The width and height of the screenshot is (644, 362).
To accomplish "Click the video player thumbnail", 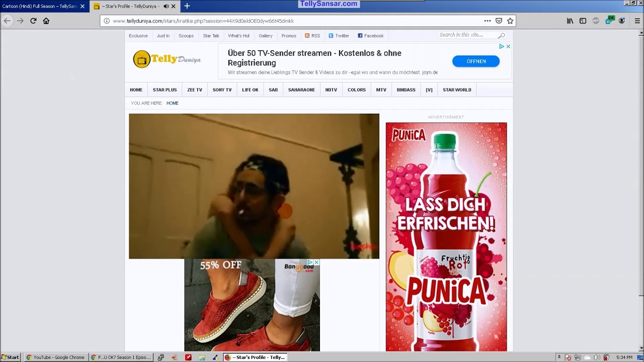I will tap(254, 186).
